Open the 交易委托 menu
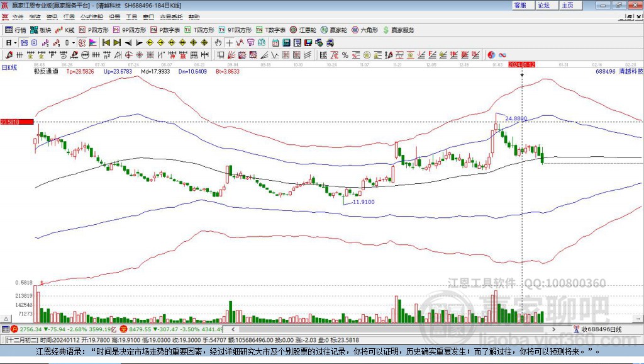The width and height of the screenshot is (644, 364). coord(171,17)
